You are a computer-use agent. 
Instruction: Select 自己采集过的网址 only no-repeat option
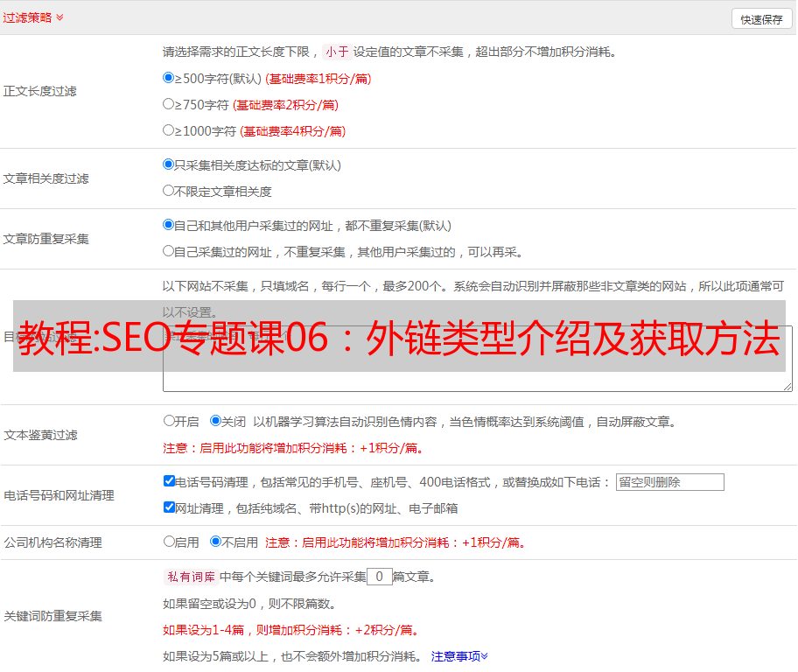169,251
